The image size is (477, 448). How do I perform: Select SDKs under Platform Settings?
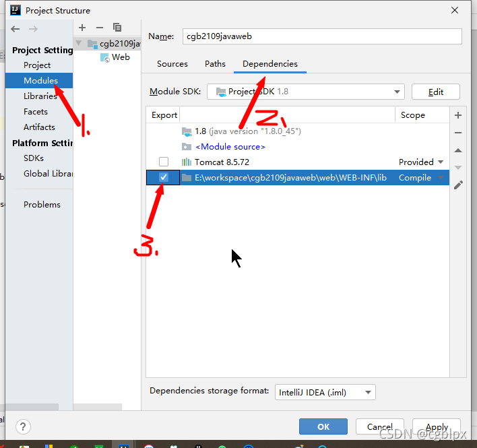pyautogui.click(x=39, y=158)
